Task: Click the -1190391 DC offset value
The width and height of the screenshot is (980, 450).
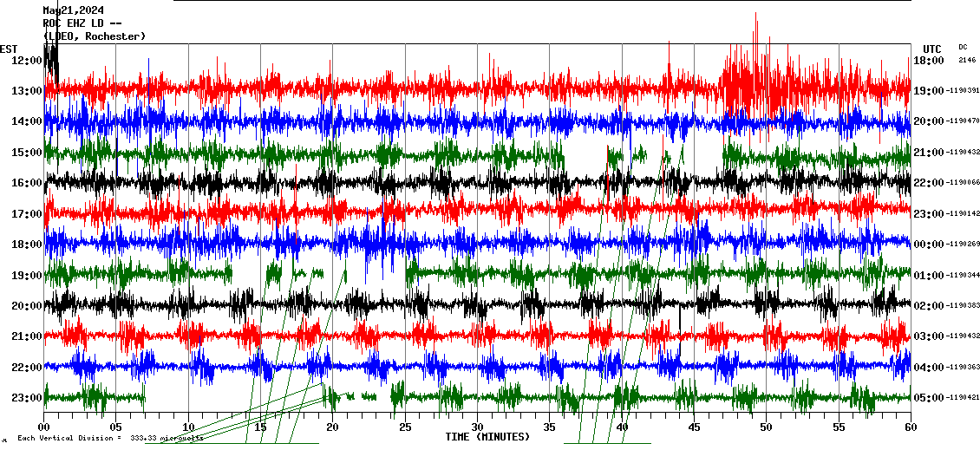Action: [x=963, y=91]
